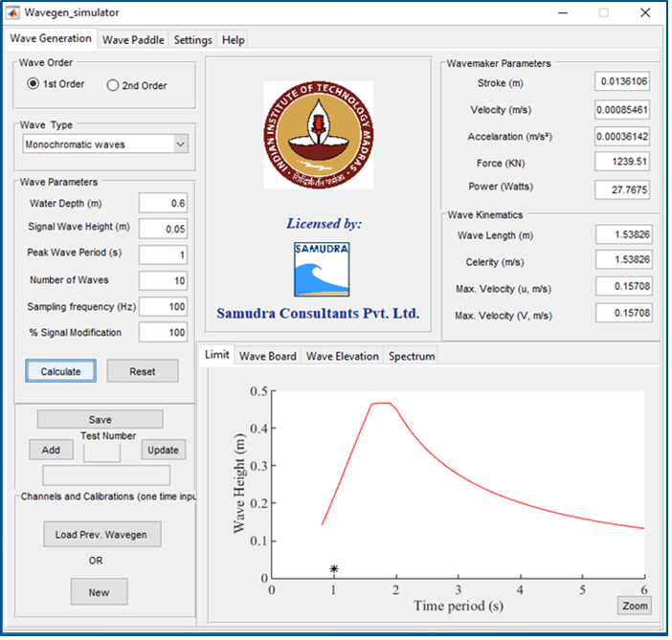
Task: Click the Reset button
Action: point(142,371)
